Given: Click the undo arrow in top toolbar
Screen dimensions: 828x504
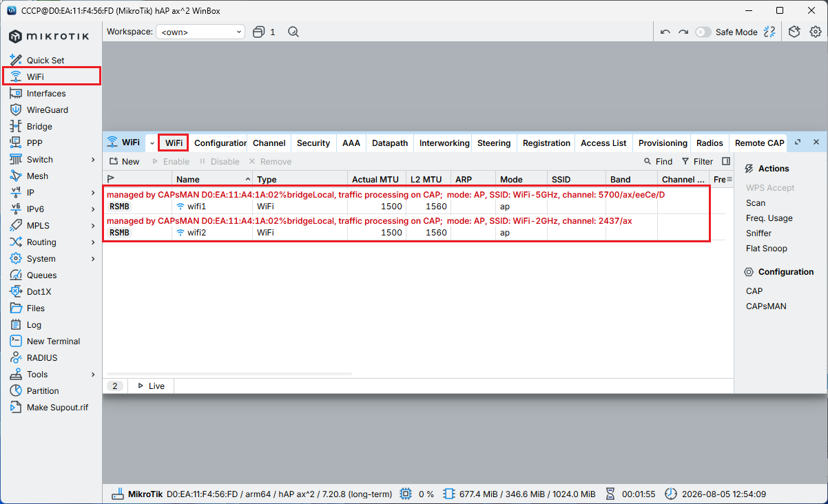Looking at the screenshot, I should pyautogui.click(x=665, y=32).
